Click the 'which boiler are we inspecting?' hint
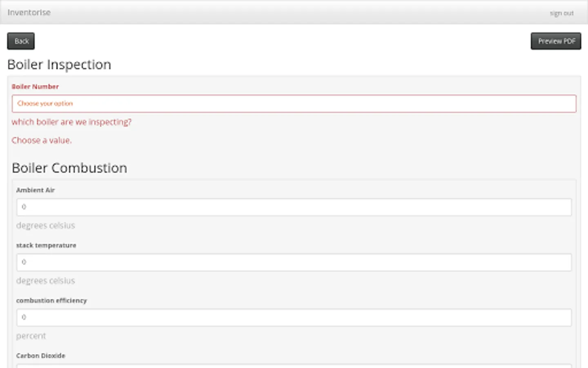588x368 pixels. point(71,122)
